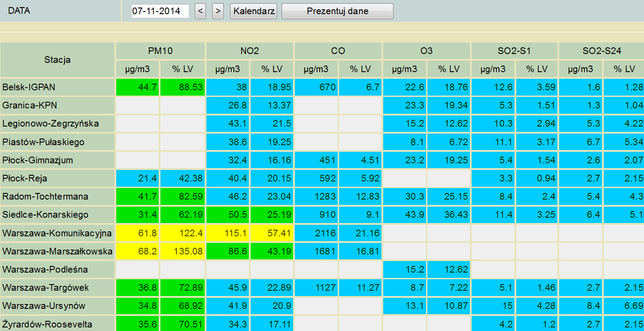Click Radom-Tochtermana O3 value 30.3
The width and height of the screenshot is (644, 331).
point(404,196)
